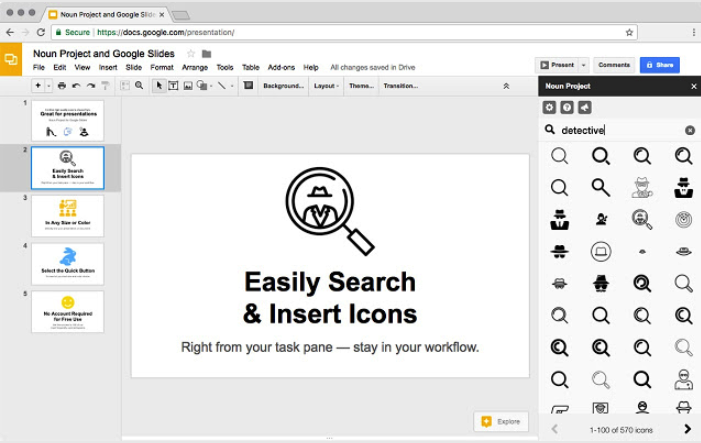This screenshot has width=701, height=443.
Task: Click the zoom to fit icon
Action: [x=125, y=85]
